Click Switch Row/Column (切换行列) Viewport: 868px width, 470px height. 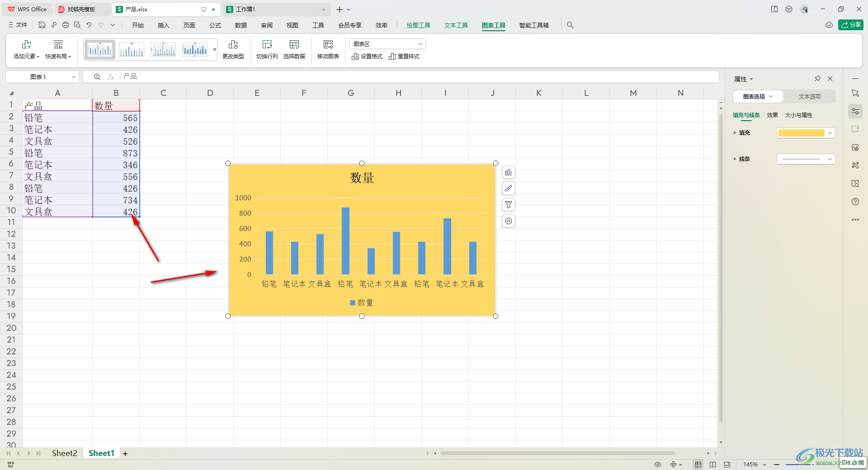267,49
